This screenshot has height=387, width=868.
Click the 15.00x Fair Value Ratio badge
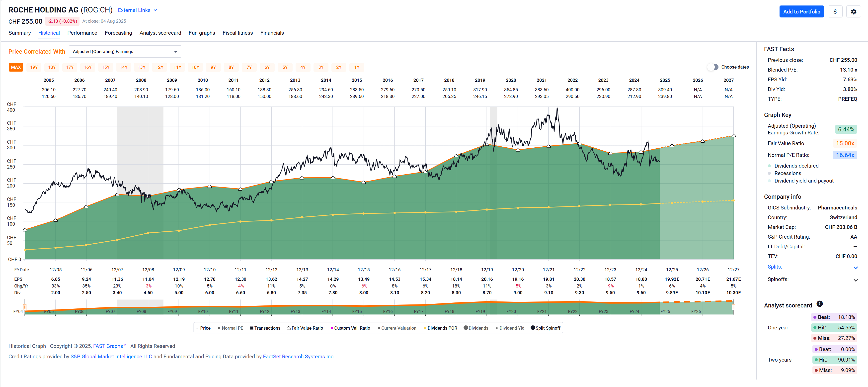click(845, 144)
